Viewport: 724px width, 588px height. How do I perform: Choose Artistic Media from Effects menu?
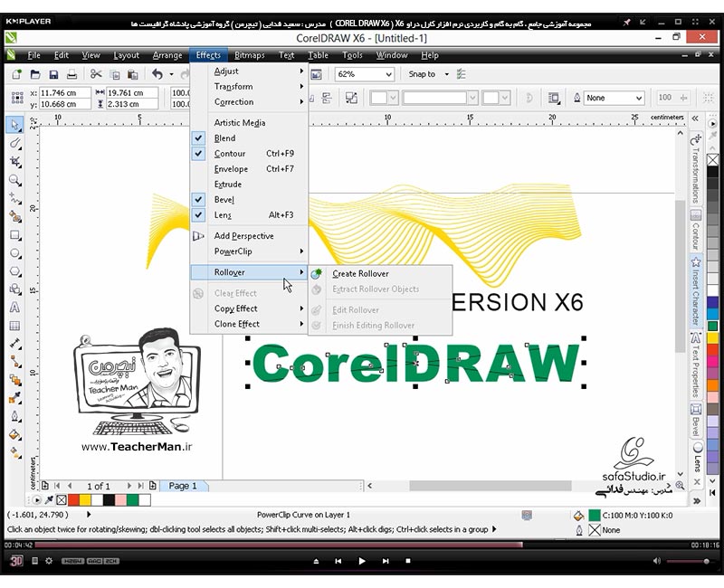point(250,123)
